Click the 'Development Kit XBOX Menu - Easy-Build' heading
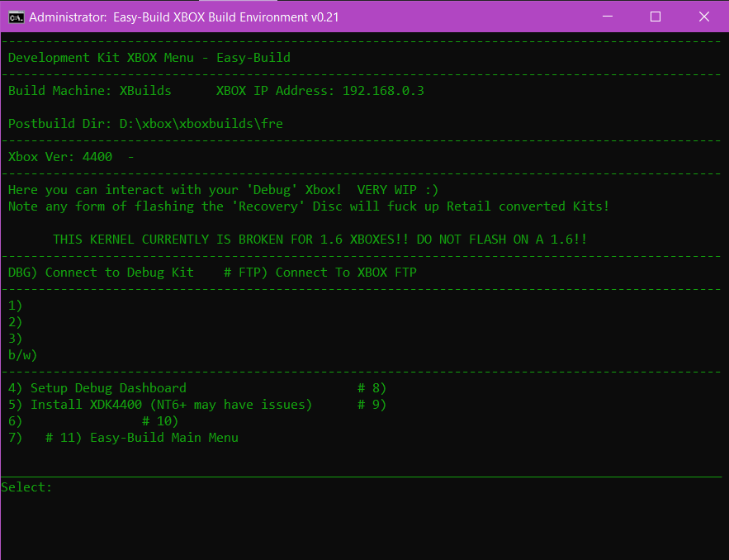This screenshot has width=729, height=560. click(x=149, y=58)
